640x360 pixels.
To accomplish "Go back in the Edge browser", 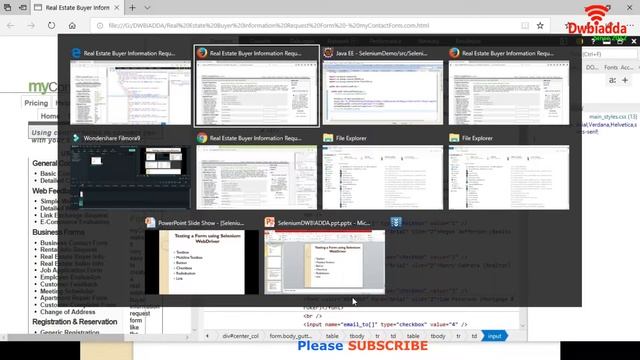I will [11, 25].
